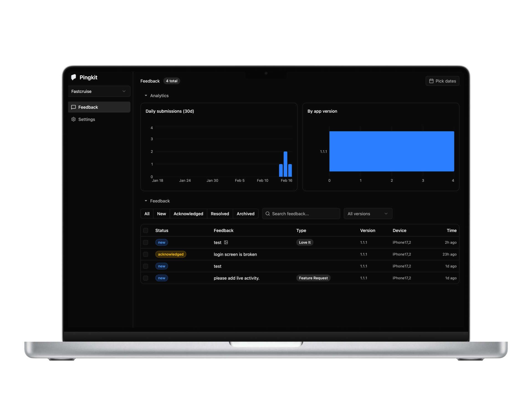Screen dimensions: 532x399
Task: Click the 'Love It' type badge
Action: point(305,242)
